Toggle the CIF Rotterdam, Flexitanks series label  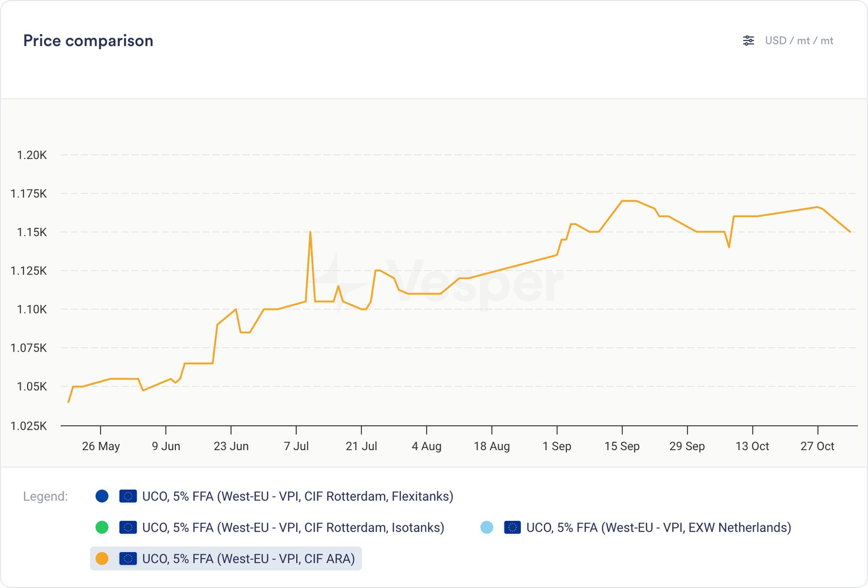(297, 496)
